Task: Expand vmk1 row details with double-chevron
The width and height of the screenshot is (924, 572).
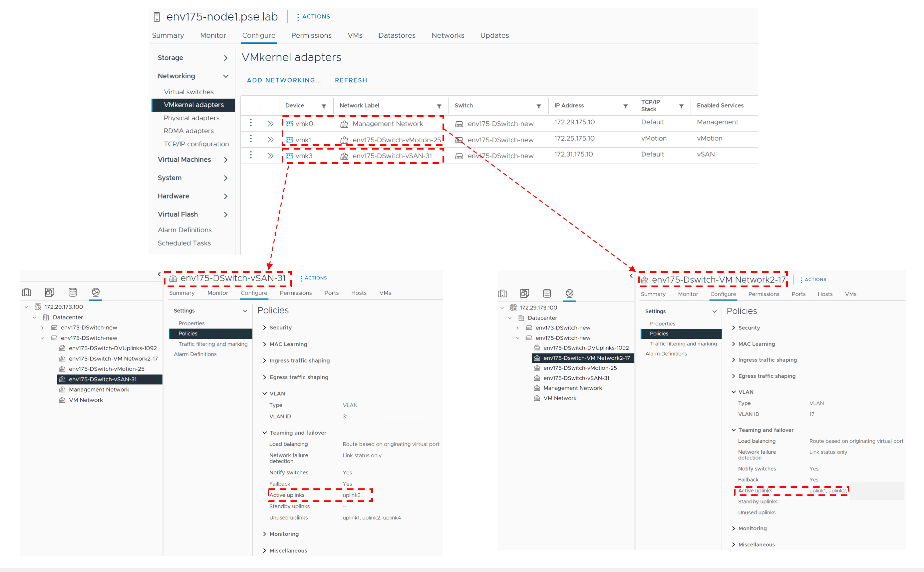Action: coord(270,140)
